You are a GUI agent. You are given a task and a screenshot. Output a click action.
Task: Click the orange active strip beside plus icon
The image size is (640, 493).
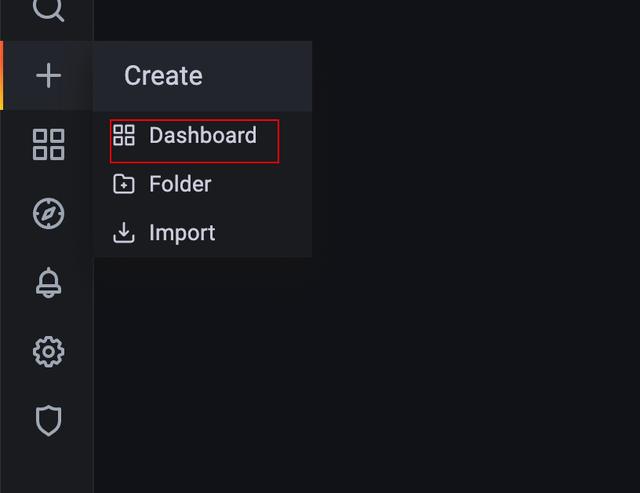(2, 76)
